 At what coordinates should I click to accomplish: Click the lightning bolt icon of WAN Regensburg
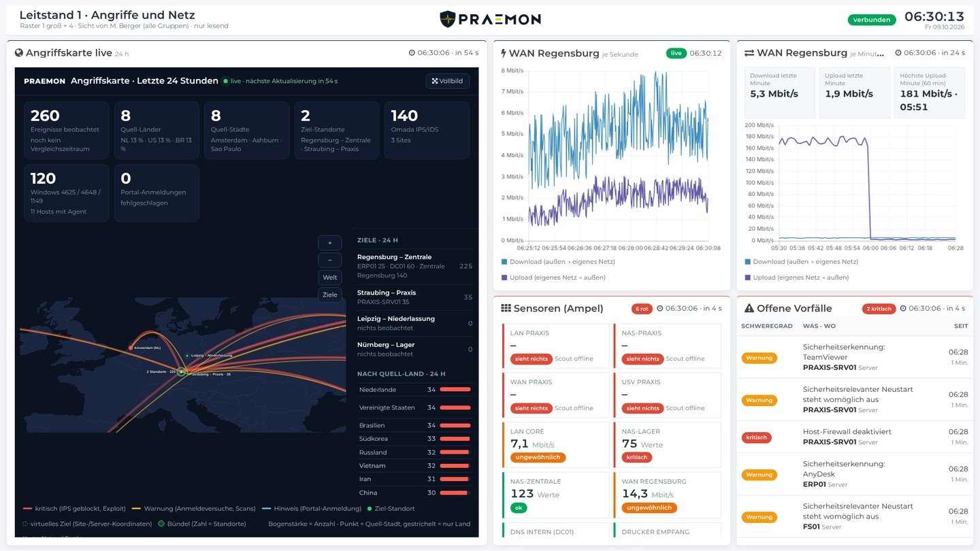(504, 53)
